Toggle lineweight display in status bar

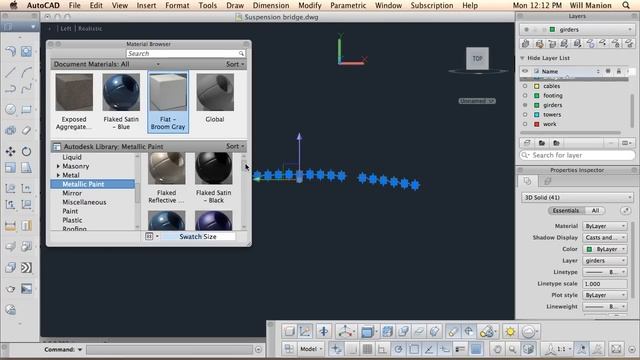coord(460,349)
